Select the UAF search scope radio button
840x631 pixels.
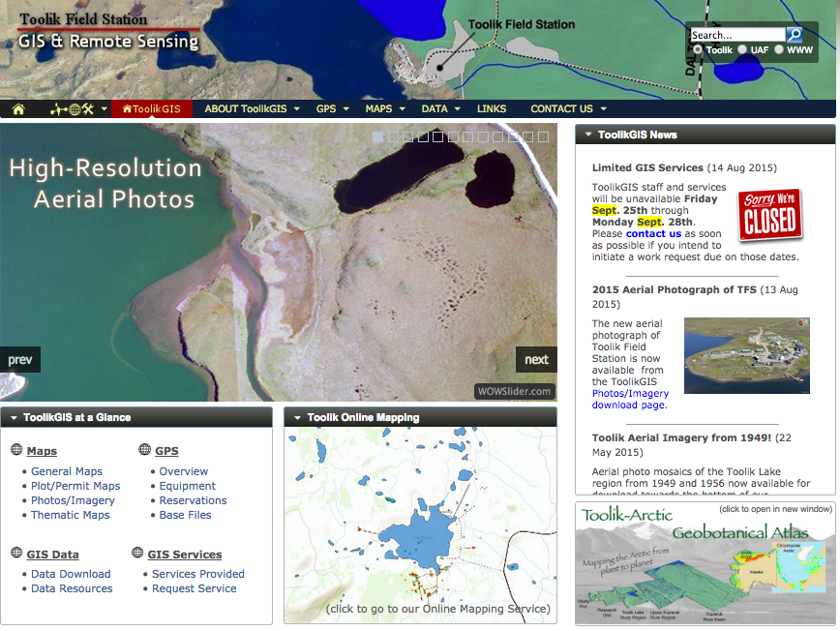tap(742, 49)
